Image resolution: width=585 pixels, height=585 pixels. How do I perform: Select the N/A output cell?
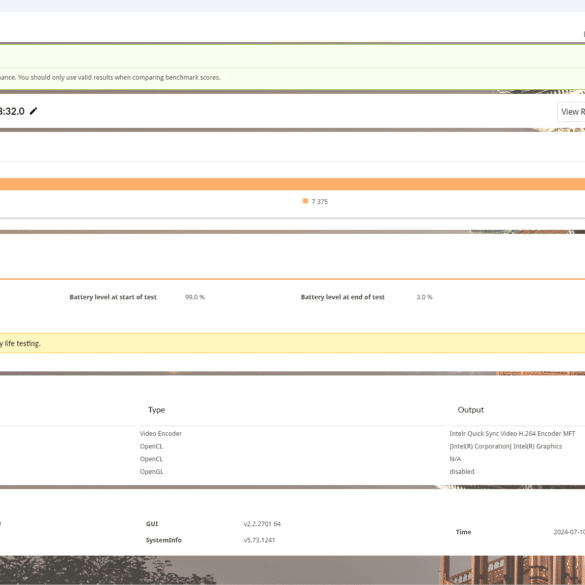pyautogui.click(x=455, y=459)
